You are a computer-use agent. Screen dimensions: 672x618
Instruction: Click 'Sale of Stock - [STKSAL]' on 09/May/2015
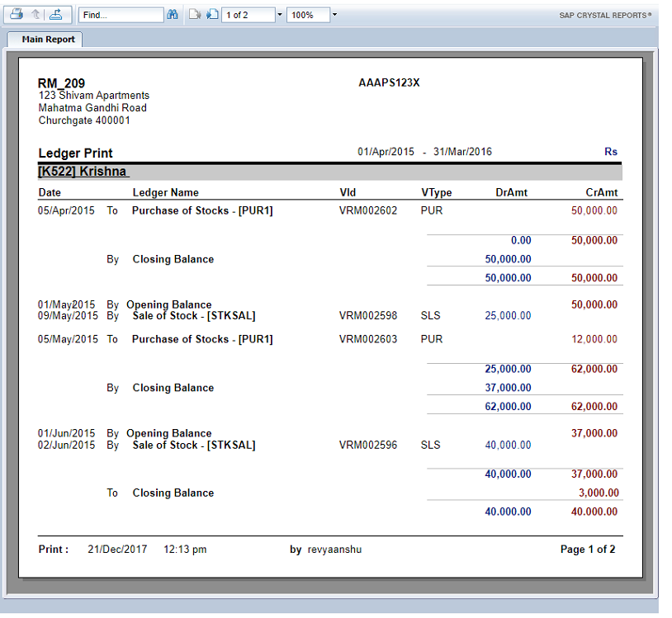point(194,315)
